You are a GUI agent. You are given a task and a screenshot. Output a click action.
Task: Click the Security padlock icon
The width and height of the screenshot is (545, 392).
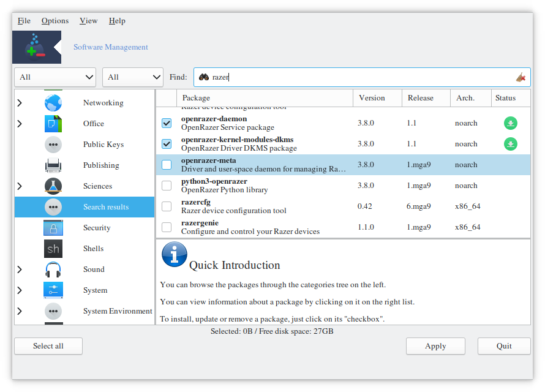click(53, 228)
